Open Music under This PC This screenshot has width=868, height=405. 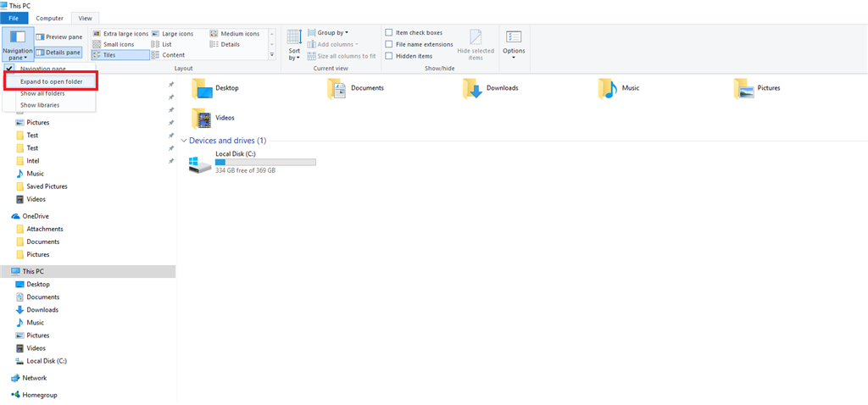(36, 323)
